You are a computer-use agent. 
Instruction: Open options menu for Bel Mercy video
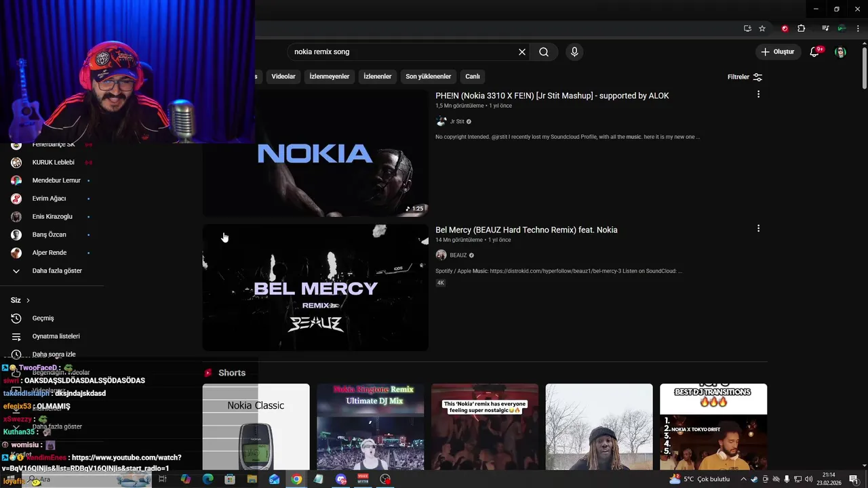tap(758, 228)
